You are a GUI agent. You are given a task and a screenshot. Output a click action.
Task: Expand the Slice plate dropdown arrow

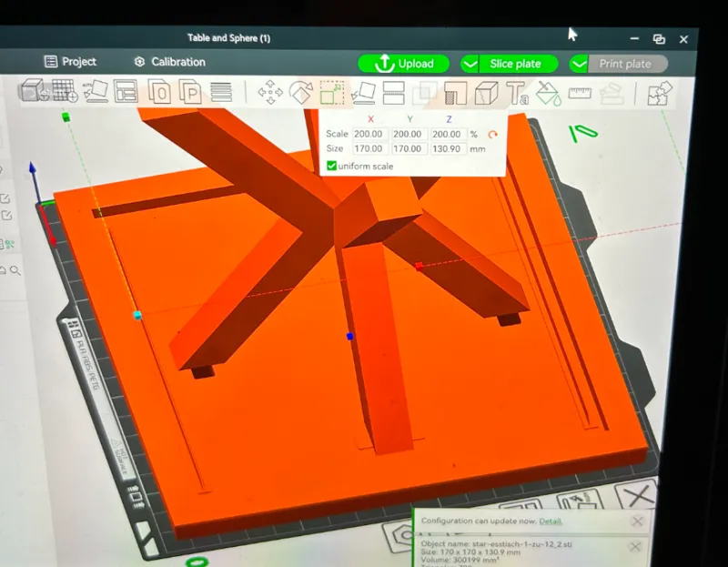click(x=470, y=64)
